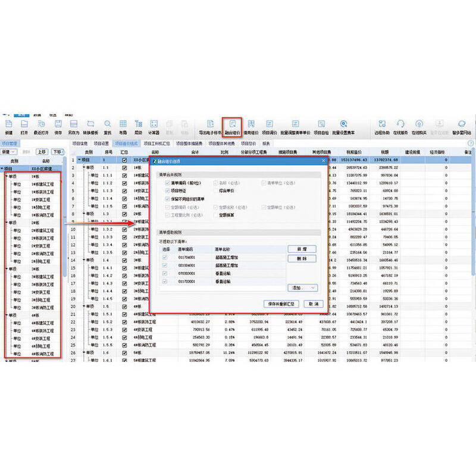Launch 远程协助 remote assistance
The image size is (476, 476).
[x=382, y=124]
